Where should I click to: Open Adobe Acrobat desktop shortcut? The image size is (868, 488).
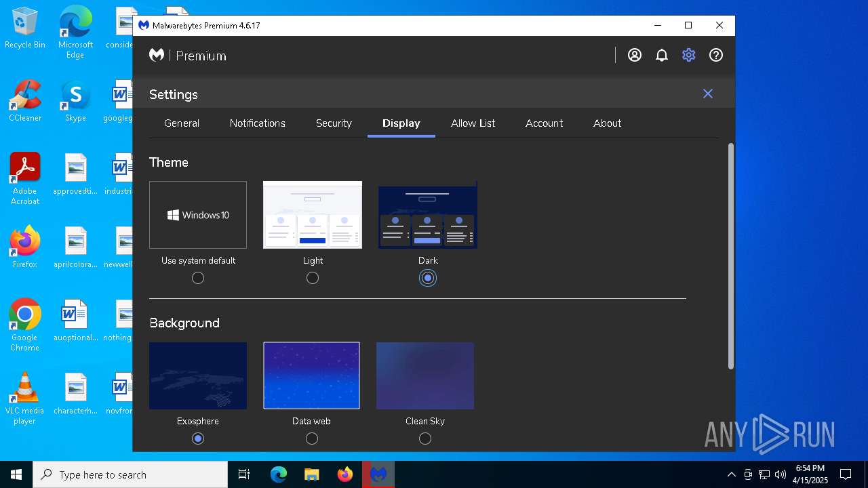click(25, 179)
